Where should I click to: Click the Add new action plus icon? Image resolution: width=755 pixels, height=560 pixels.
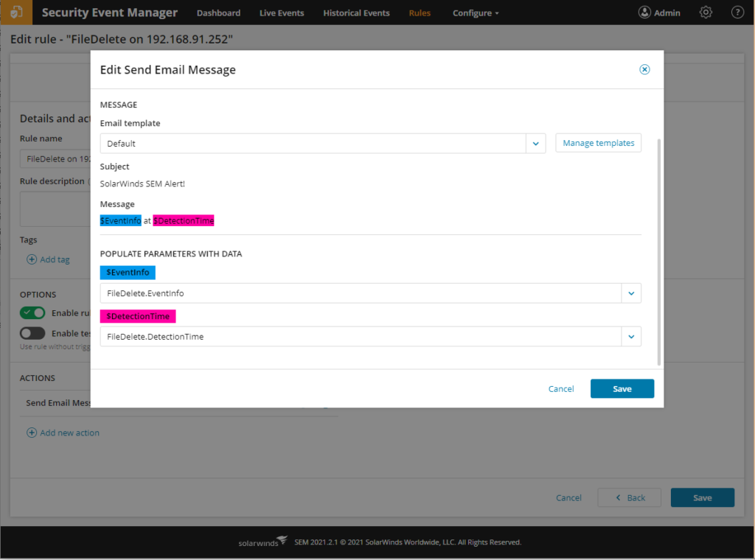(x=31, y=433)
